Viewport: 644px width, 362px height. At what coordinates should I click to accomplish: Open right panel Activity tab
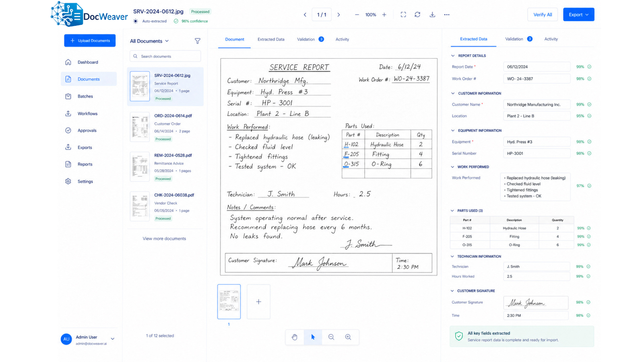tap(551, 39)
